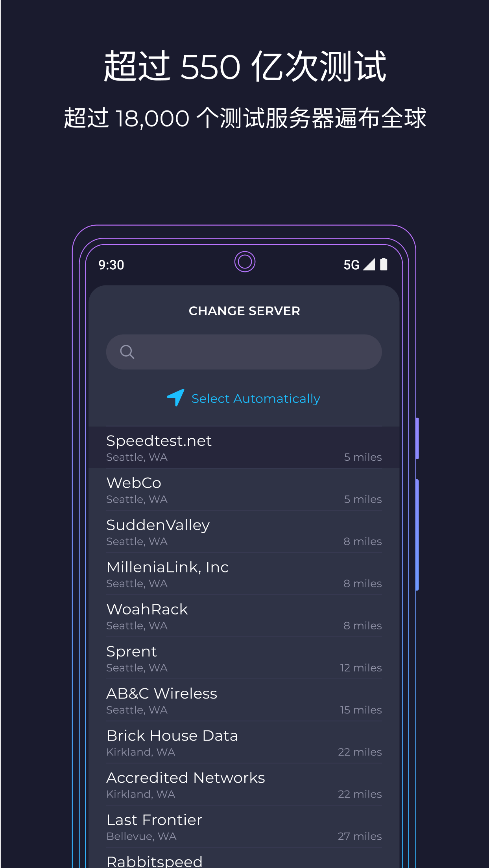
Task: Select the WebCo server
Action: (x=244, y=489)
